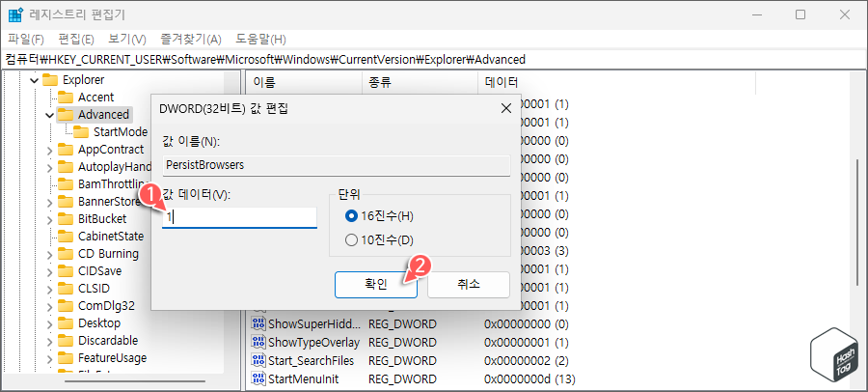Select the AutoplayHand... tree item label

point(115,167)
